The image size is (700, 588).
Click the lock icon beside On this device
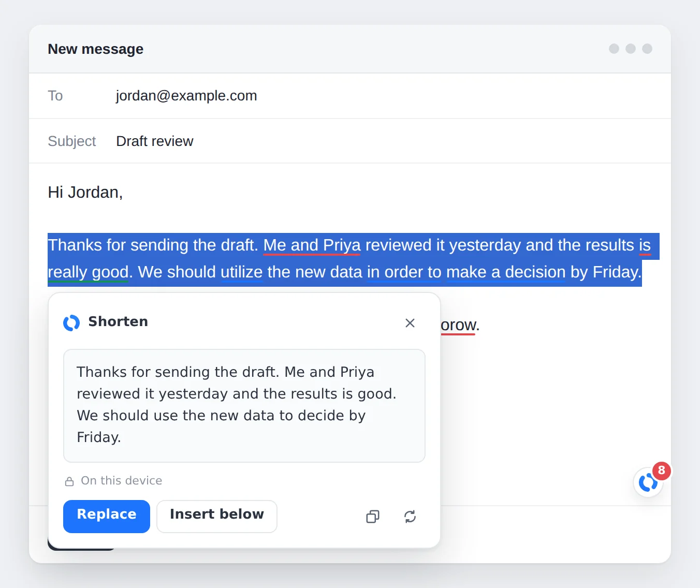pyautogui.click(x=69, y=481)
